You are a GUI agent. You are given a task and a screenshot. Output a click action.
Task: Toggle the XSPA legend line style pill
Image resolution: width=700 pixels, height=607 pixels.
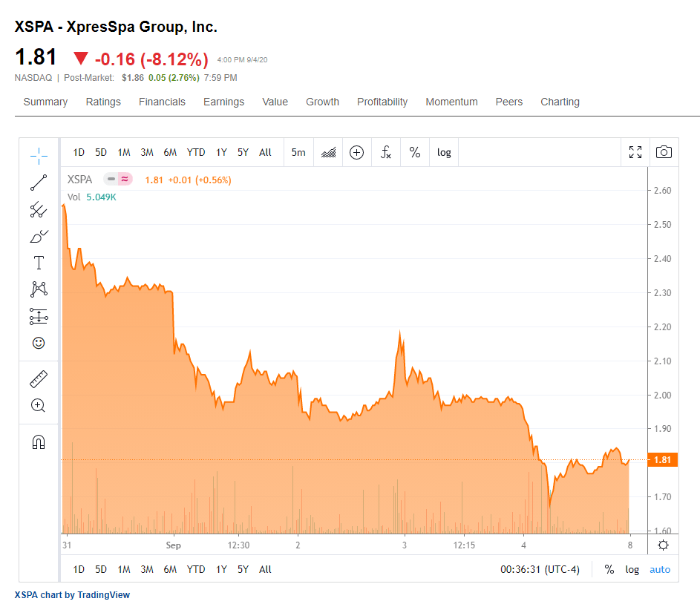pyautogui.click(x=118, y=179)
